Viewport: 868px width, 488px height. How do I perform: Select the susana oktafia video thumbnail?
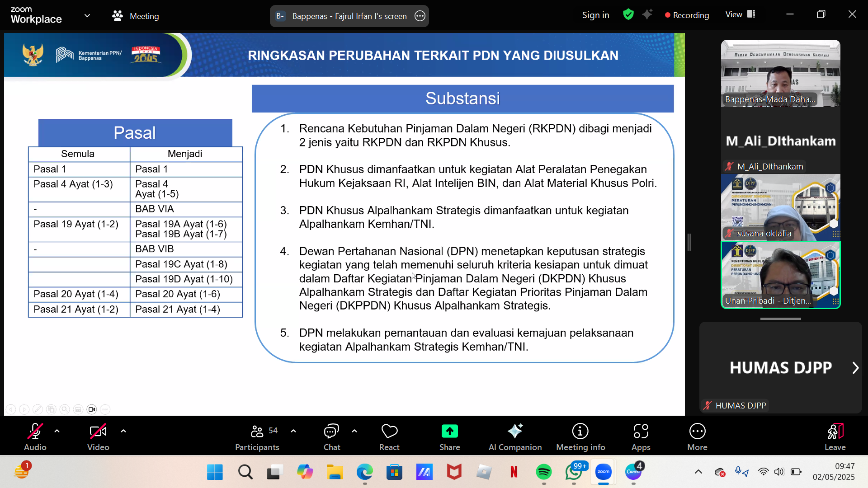[781, 207]
